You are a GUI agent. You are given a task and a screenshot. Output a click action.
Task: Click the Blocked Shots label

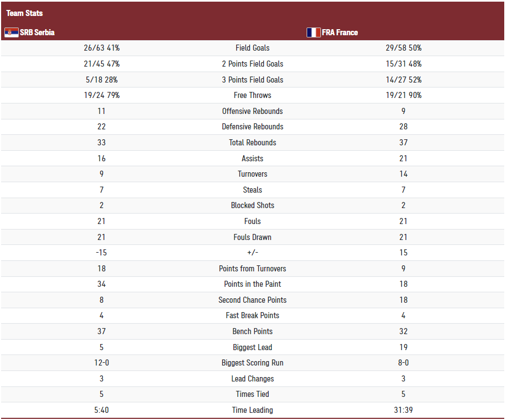tap(253, 205)
